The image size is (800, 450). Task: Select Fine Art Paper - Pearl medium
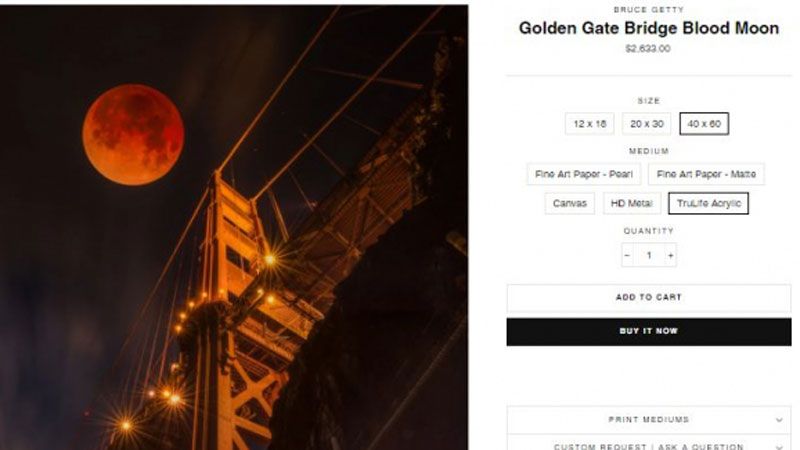click(x=584, y=174)
